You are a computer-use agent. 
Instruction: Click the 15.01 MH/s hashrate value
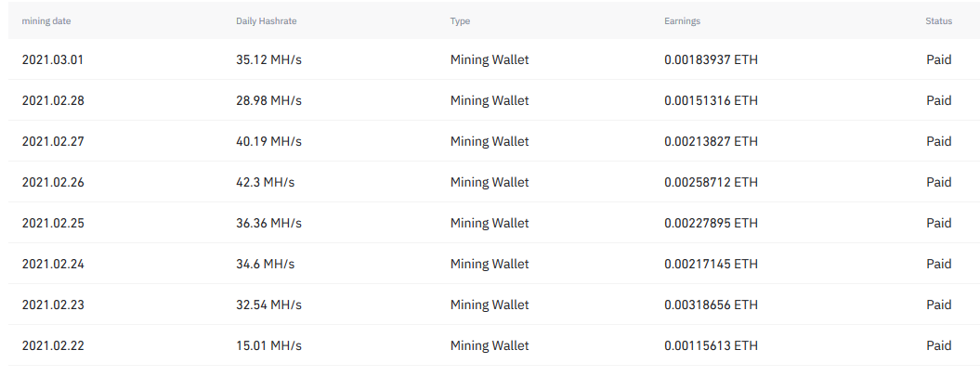coord(268,345)
